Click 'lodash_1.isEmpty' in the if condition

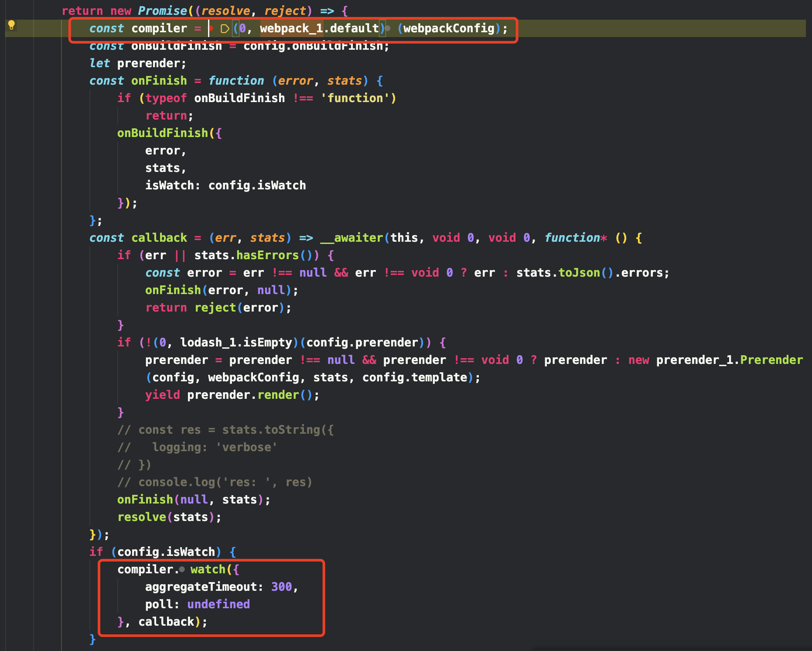tap(236, 343)
